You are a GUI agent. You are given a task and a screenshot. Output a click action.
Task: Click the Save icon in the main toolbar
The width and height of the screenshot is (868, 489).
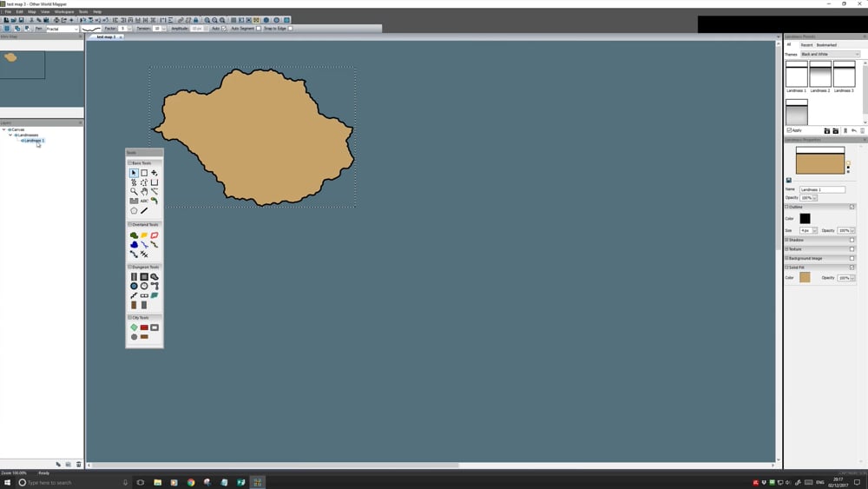coord(22,20)
